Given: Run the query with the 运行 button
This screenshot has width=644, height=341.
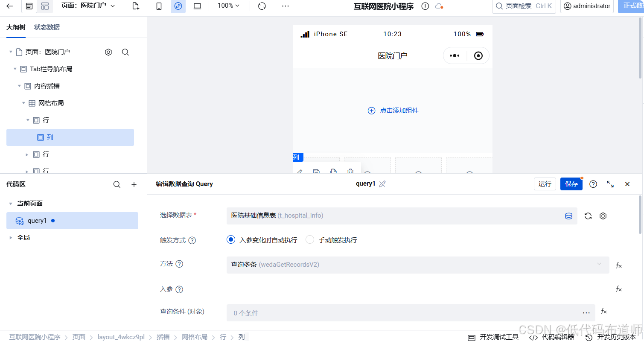Looking at the screenshot, I should coord(545,184).
